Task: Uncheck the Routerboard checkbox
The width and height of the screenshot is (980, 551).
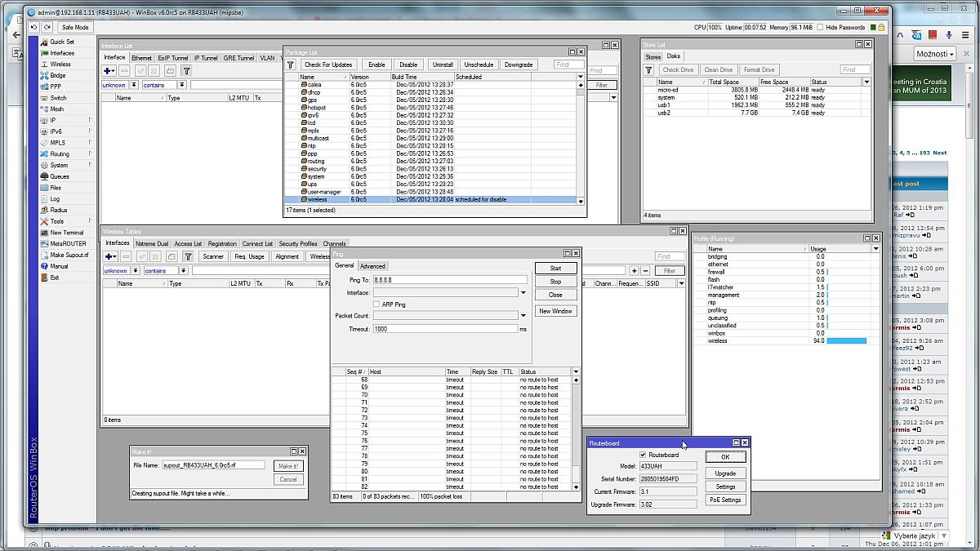Action: pyautogui.click(x=641, y=456)
